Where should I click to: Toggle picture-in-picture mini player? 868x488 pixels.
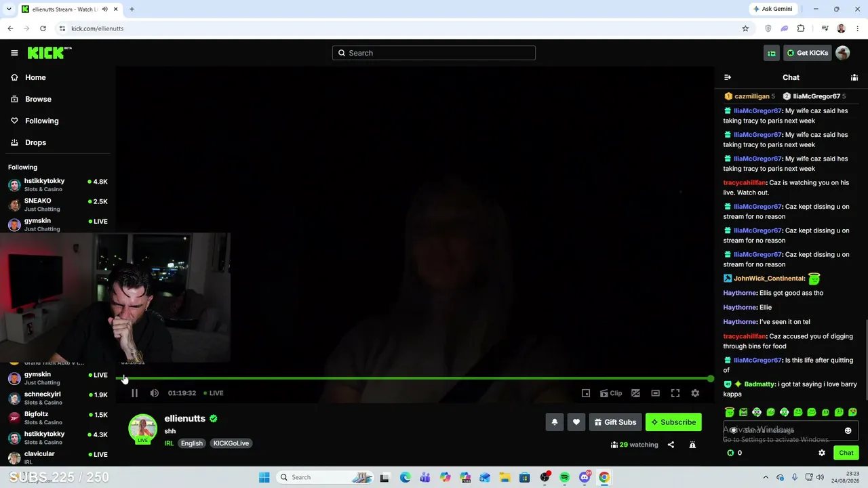[586, 393]
